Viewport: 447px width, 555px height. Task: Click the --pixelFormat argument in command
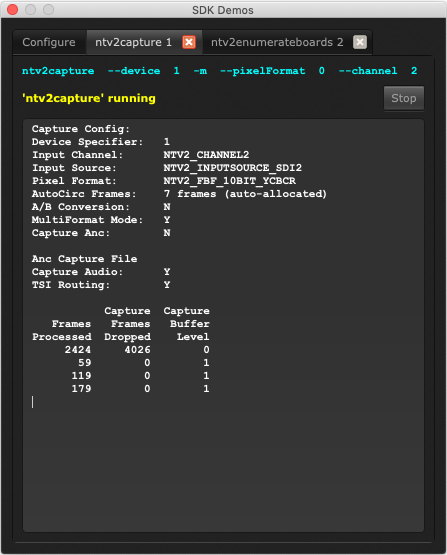click(x=263, y=71)
